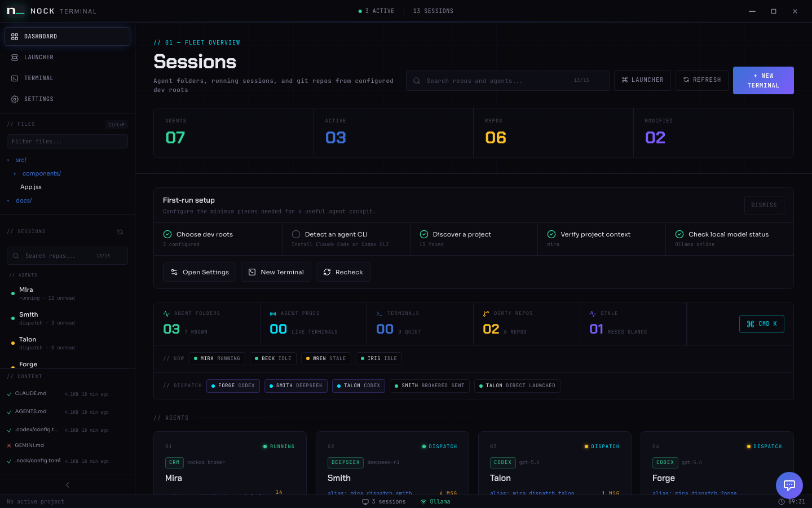Click the Nock logo icon
Screen dimensions: 812x508
[x=15, y=11]
